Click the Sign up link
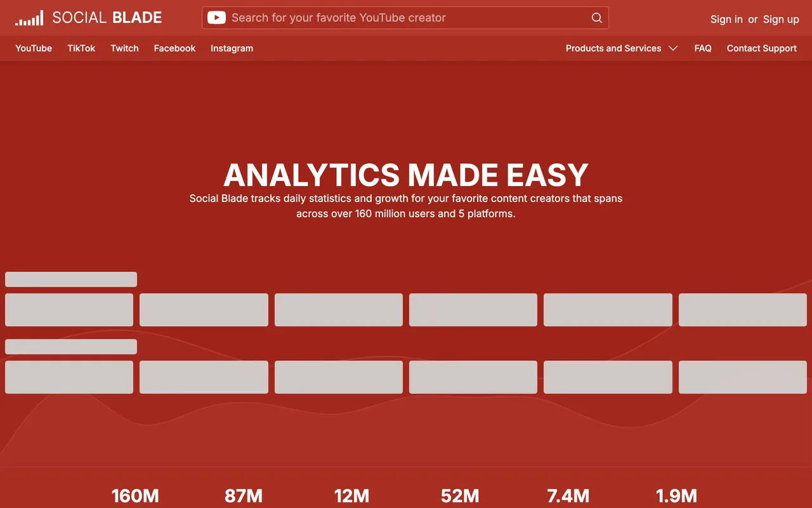The image size is (812, 508). pyautogui.click(x=781, y=19)
